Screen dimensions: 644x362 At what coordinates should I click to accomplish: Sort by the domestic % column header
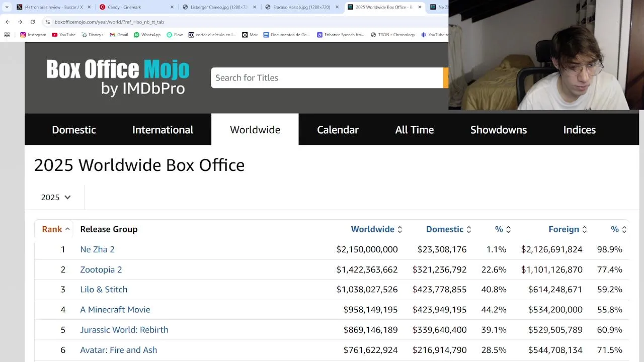click(503, 229)
